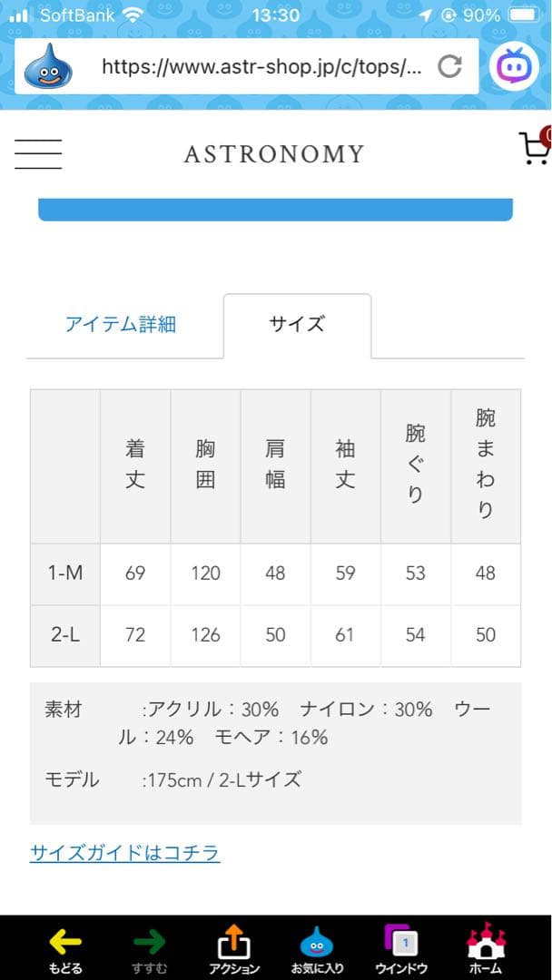Tap the 2-L size row header
The height and width of the screenshot is (980, 552).
click(65, 635)
